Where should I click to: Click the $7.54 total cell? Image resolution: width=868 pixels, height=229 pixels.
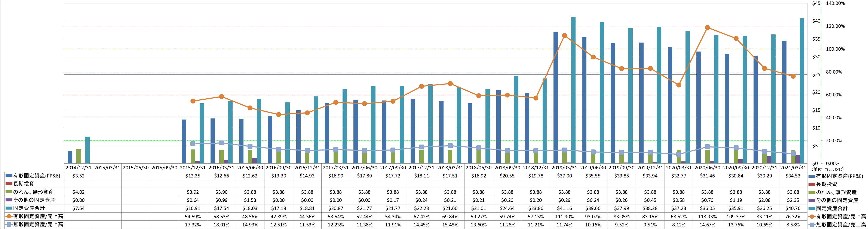coord(79,208)
